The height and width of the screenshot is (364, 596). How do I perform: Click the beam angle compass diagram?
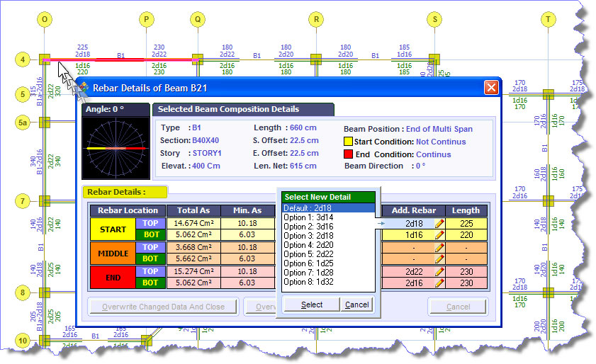point(115,148)
